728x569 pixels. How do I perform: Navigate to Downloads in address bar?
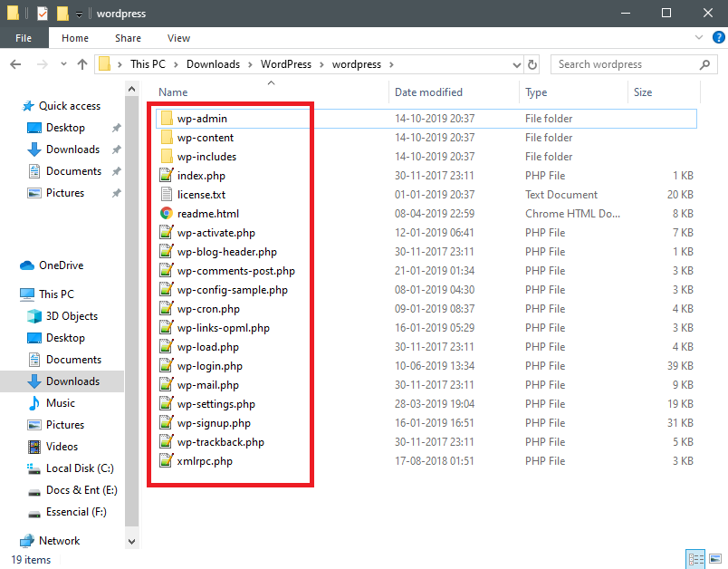coord(213,64)
